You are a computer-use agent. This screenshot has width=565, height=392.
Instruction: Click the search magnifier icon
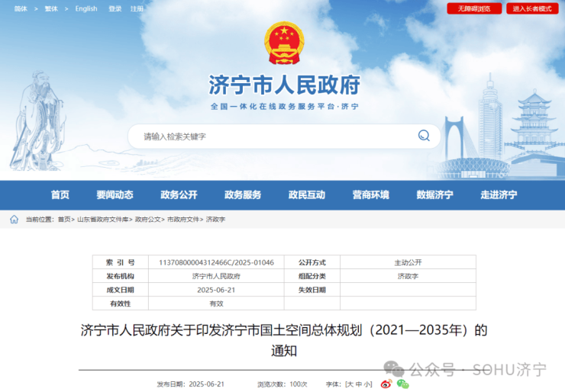click(x=424, y=137)
